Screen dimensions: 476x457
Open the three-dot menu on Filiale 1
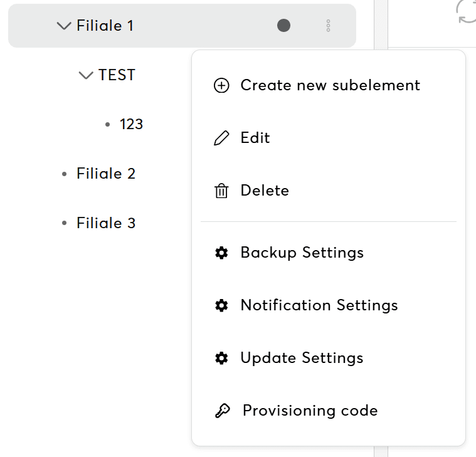(x=328, y=26)
